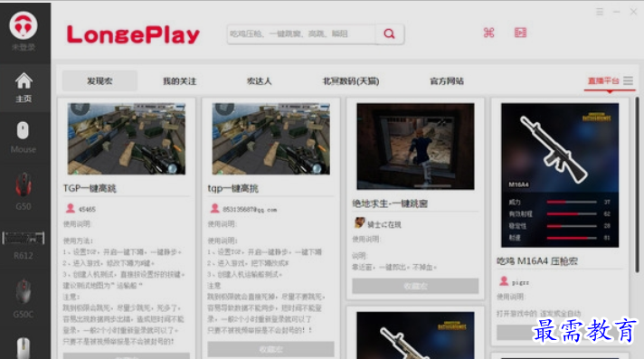Open the 绝地求生 window-jump thumbnail
This screenshot has width=644, height=359.
point(416,146)
